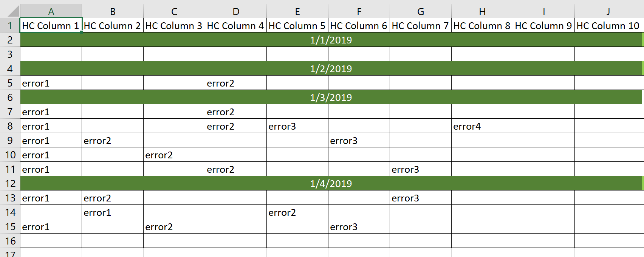The image size is (644, 257).
Task: Select error3 cell in row 8
Action: tap(297, 126)
